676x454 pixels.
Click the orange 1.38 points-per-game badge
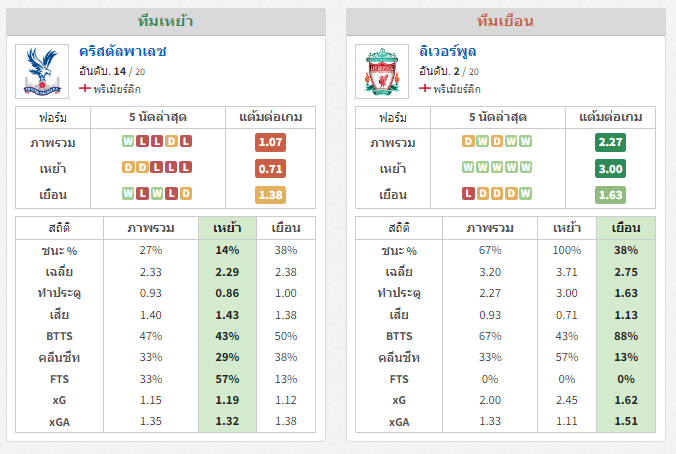pyautogui.click(x=270, y=195)
